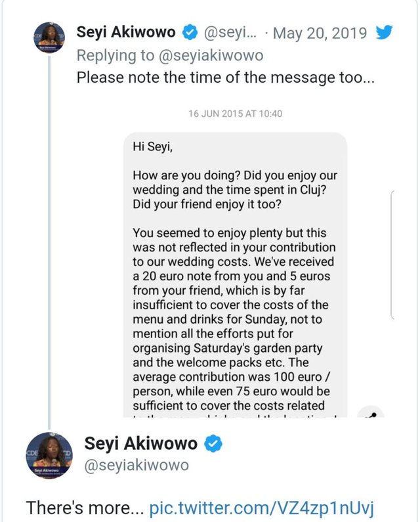Click the verified badge beside bottom Seyi Akiwowo
Image resolution: width=420 pixels, height=522 pixels.
click(x=213, y=443)
